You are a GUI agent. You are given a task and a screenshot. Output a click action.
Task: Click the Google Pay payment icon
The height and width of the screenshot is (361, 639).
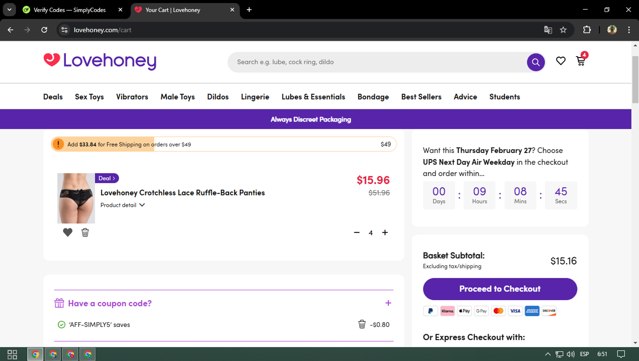(481, 311)
